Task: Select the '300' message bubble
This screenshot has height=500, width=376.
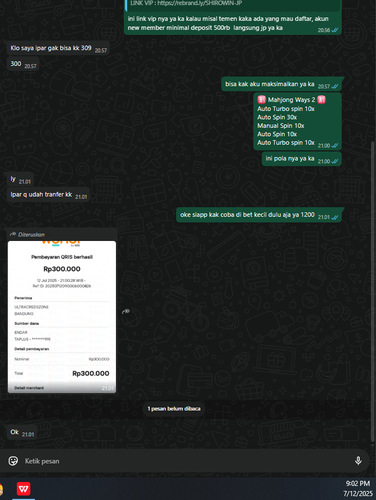Action: click(23, 64)
